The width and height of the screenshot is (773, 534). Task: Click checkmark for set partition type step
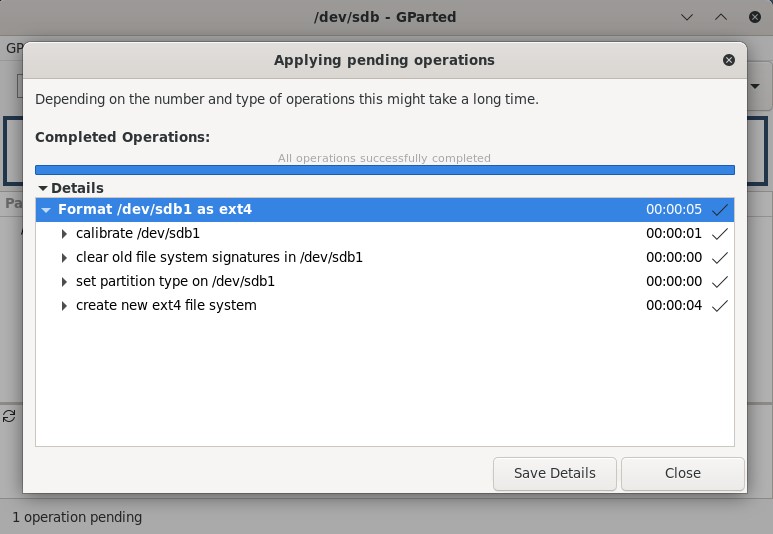[x=720, y=282]
